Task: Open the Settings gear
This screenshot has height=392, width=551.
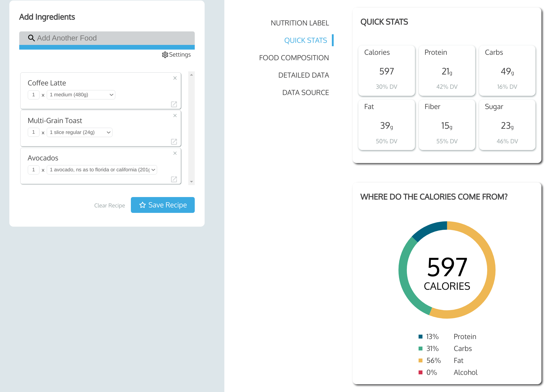Action: pyautogui.click(x=165, y=55)
